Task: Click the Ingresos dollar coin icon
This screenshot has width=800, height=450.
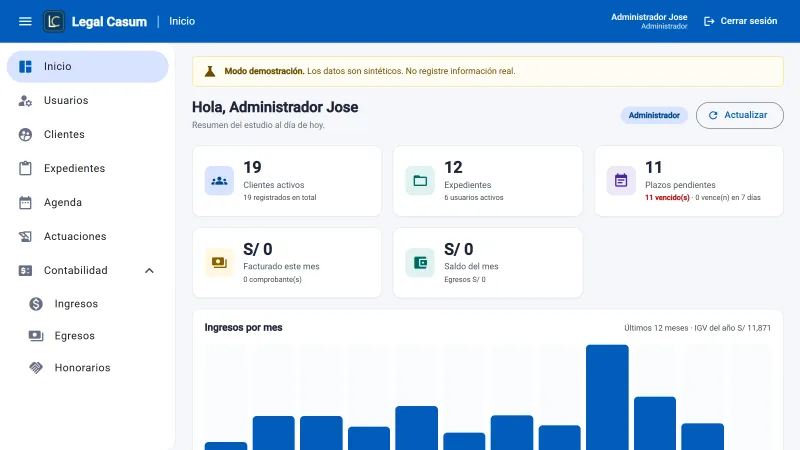Action: coord(36,304)
